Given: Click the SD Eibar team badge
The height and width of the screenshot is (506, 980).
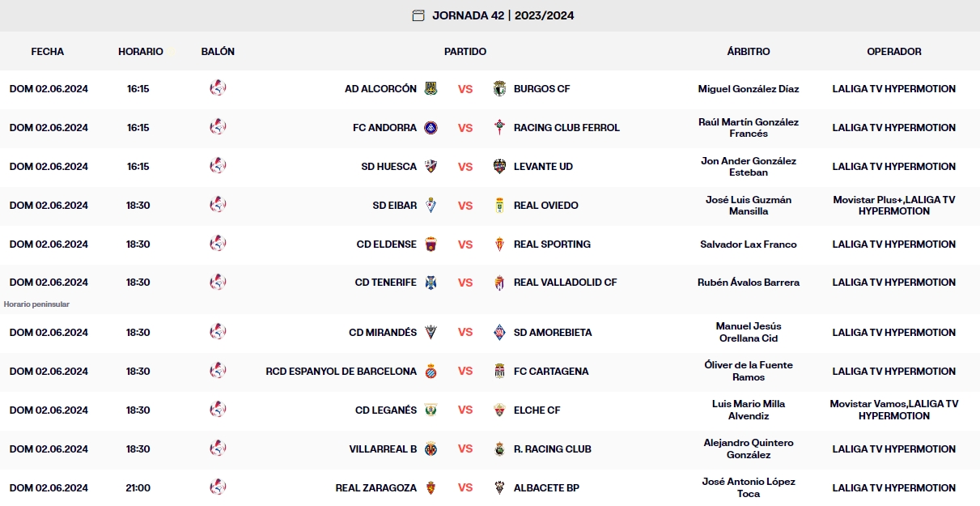Looking at the screenshot, I should [431, 206].
